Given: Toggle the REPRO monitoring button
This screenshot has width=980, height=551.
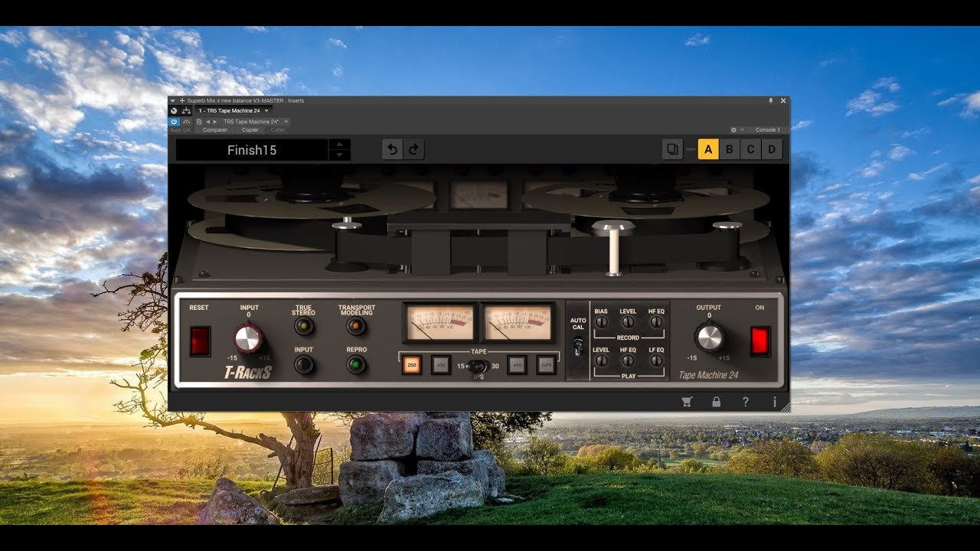Looking at the screenshot, I should tap(356, 364).
